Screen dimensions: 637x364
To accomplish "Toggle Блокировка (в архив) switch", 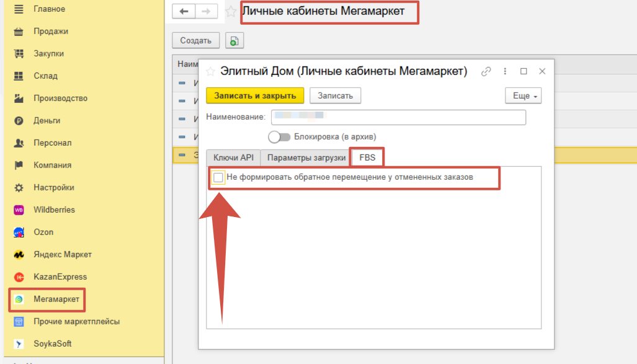I will (x=279, y=137).
